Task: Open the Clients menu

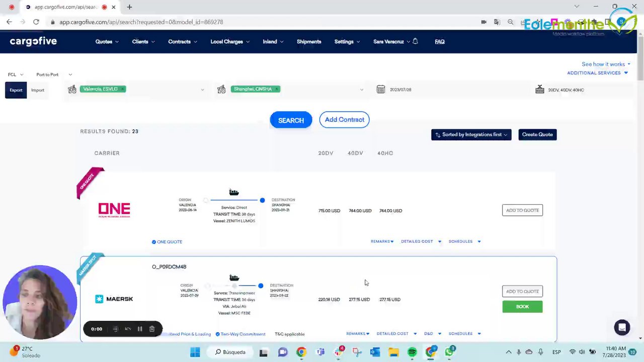Action: point(143,42)
